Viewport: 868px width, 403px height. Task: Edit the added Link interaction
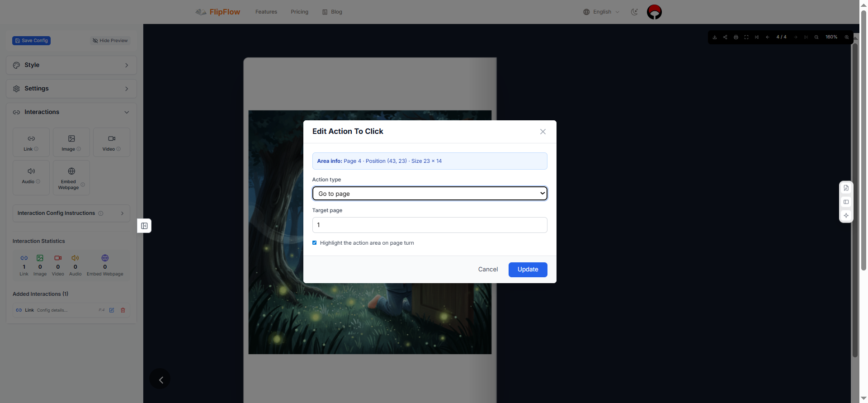click(112, 310)
